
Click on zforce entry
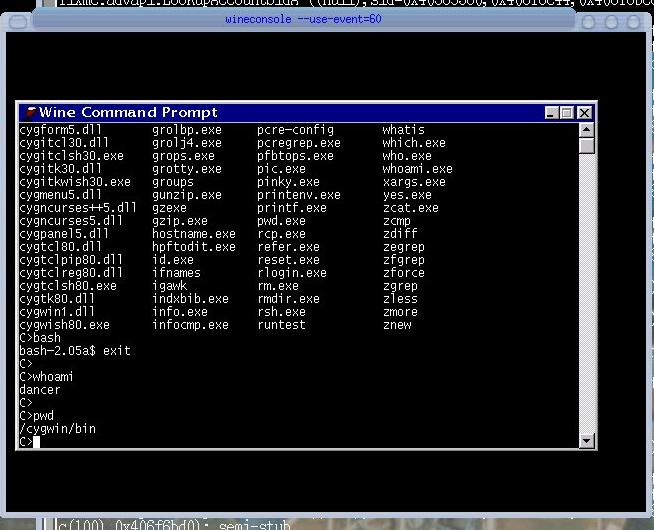pyautogui.click(x=404, y=273)
